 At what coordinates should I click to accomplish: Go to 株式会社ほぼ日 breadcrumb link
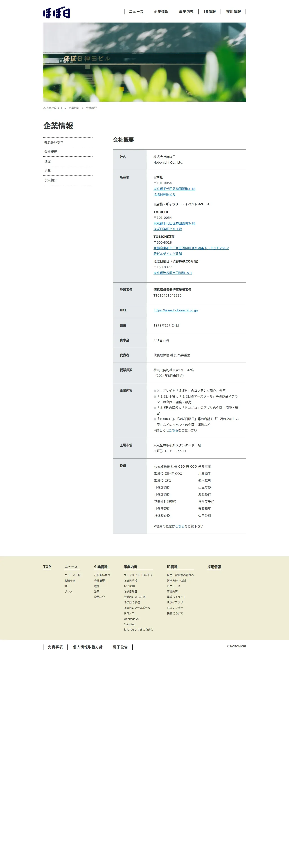[52, 108]
